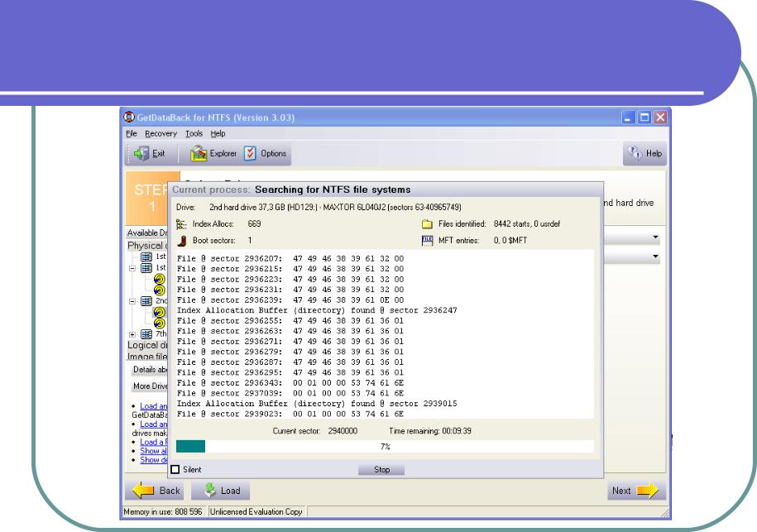Viewport: 757px width, 532px height.
Task: Click the Explorer toolbar icon
Action: pos(198,154)
